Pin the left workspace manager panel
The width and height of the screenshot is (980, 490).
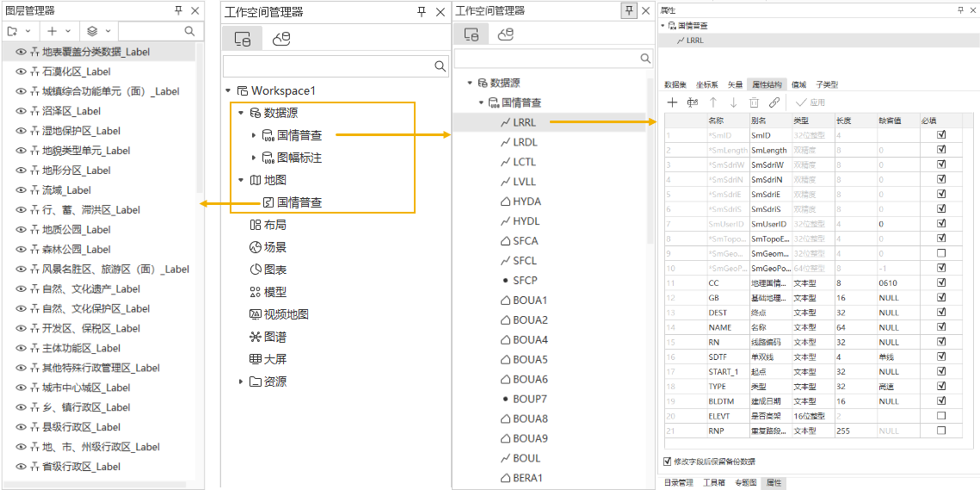[422, 12]
